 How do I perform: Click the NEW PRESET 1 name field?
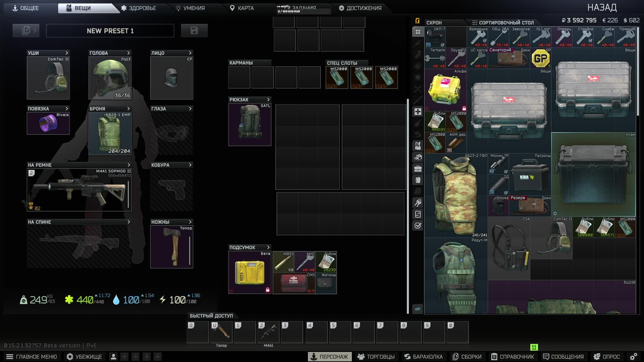tap(110, 31)
